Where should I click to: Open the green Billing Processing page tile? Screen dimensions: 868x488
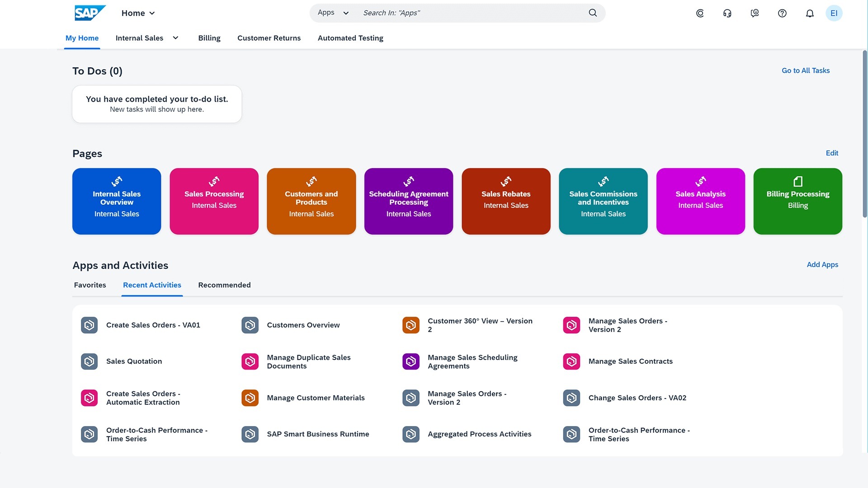797,201
